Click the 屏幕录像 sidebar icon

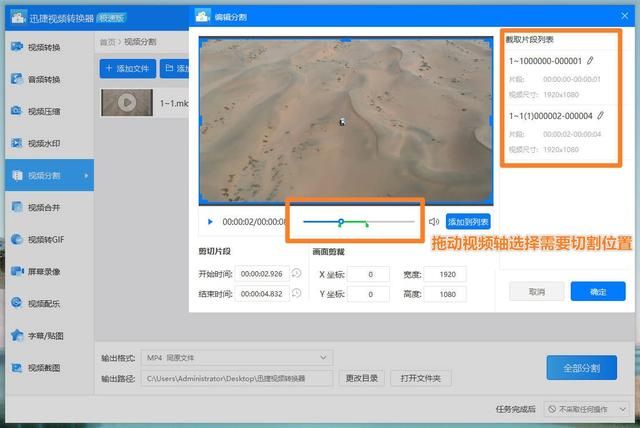[17, 271]
